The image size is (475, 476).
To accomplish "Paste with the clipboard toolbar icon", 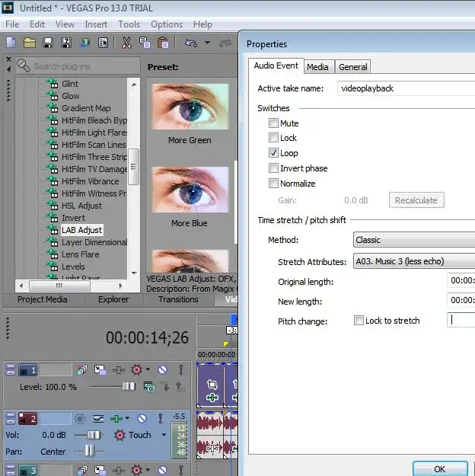I will [x=163, y=43].
